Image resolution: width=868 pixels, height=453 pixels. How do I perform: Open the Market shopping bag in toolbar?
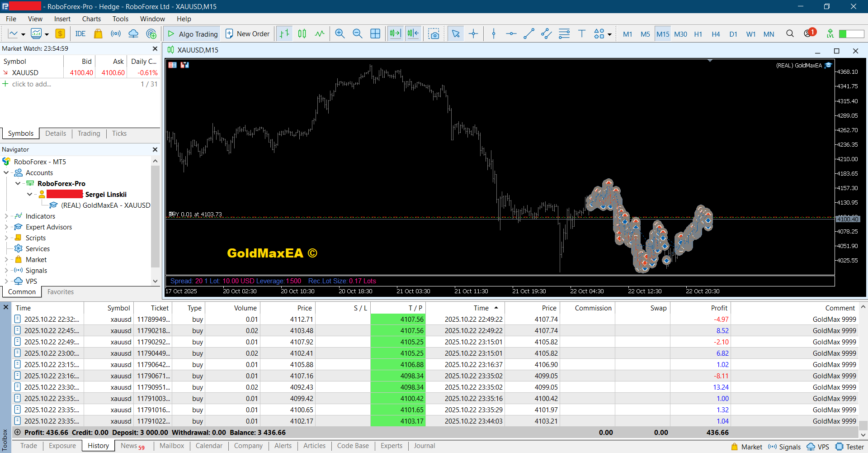pos(98,34)
